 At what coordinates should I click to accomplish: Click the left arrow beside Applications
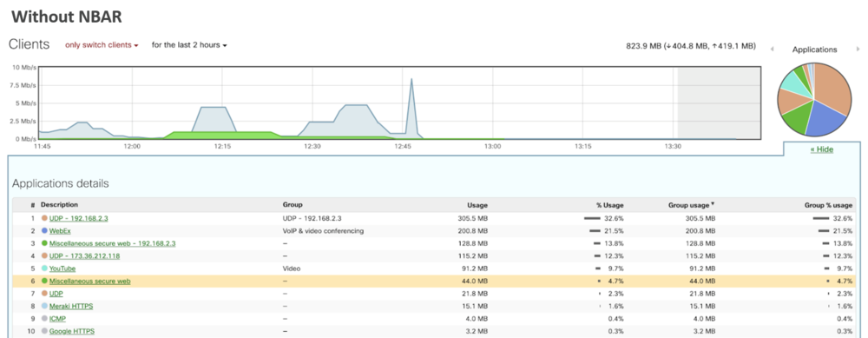[773, 50]
